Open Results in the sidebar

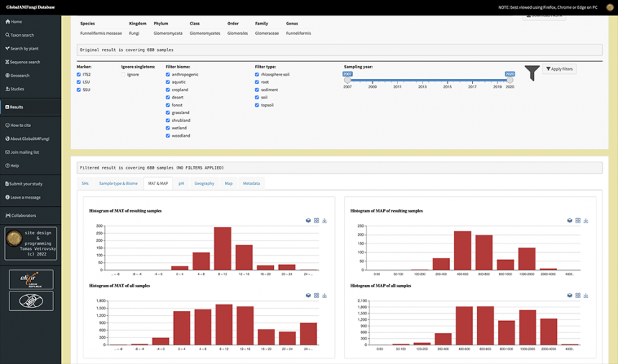coord(30,107)
